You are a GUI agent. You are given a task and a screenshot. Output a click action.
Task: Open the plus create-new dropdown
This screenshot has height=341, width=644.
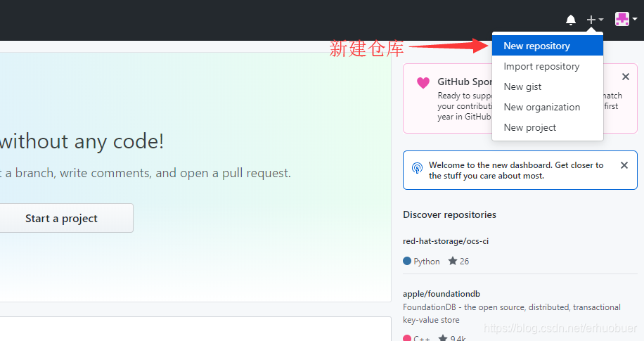[x=595, y=20]
